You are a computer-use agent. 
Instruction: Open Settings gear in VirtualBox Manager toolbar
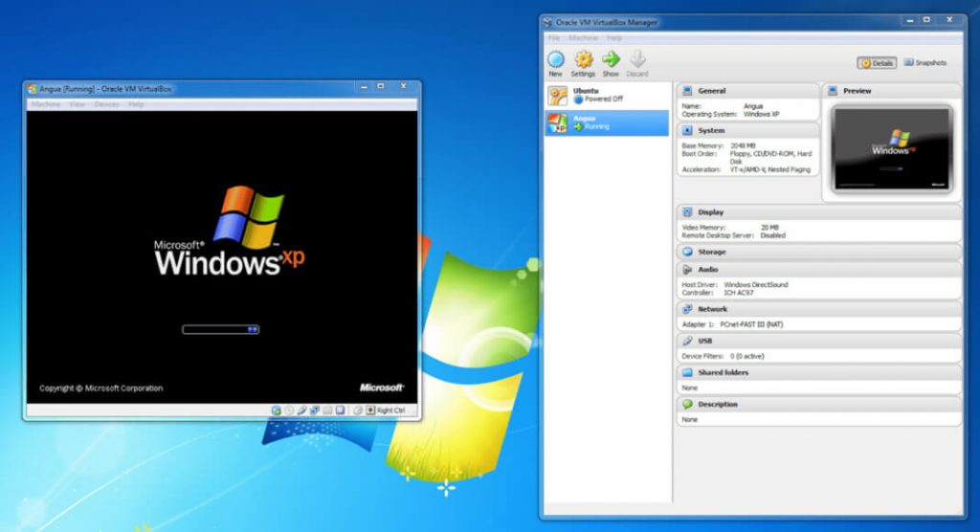(583, 59)
